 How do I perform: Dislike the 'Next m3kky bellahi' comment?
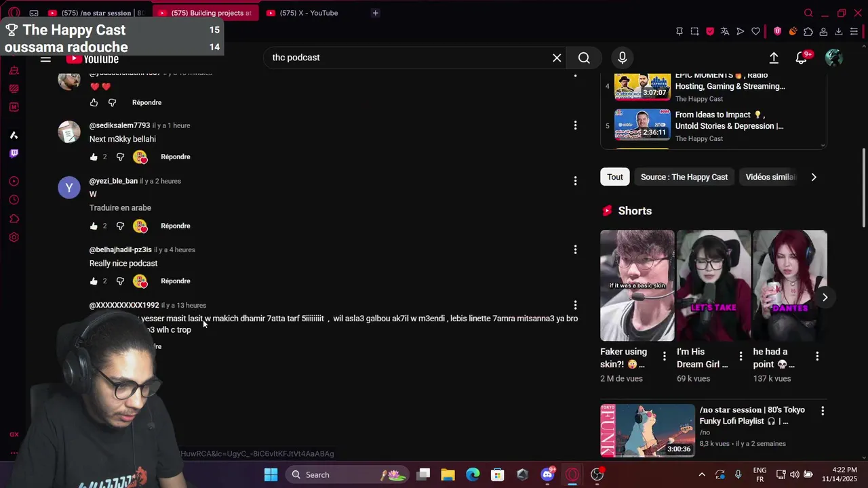[120, 157]
